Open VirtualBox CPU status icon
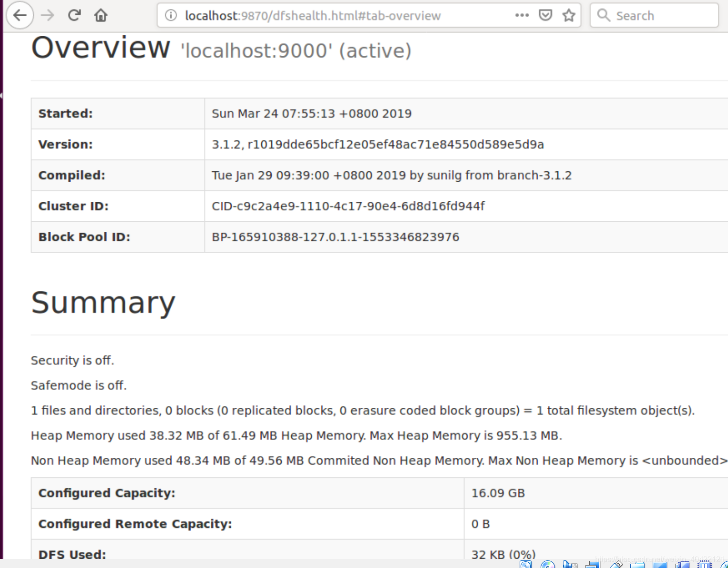The height and width of the screenshot is (568, 728). (x=705, y=564)
